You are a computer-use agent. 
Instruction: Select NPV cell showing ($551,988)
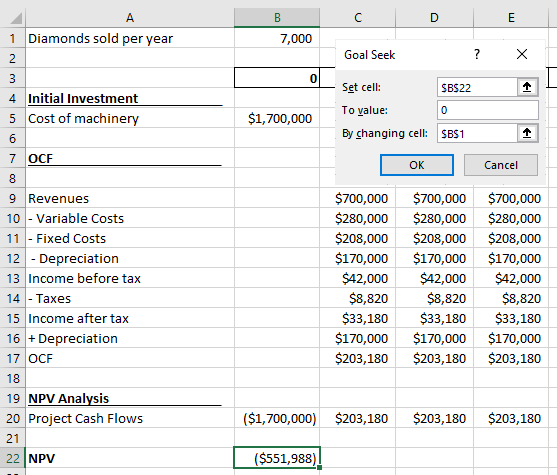pos(277,458)
